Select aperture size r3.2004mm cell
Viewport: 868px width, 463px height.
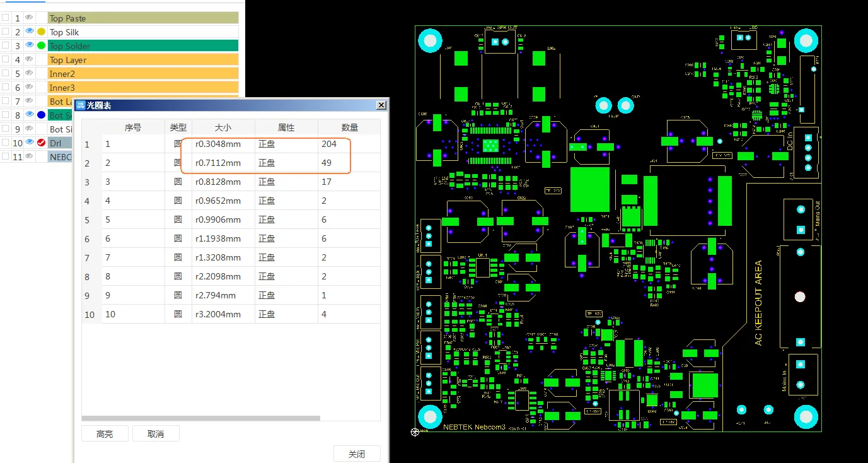pos(224,314)
